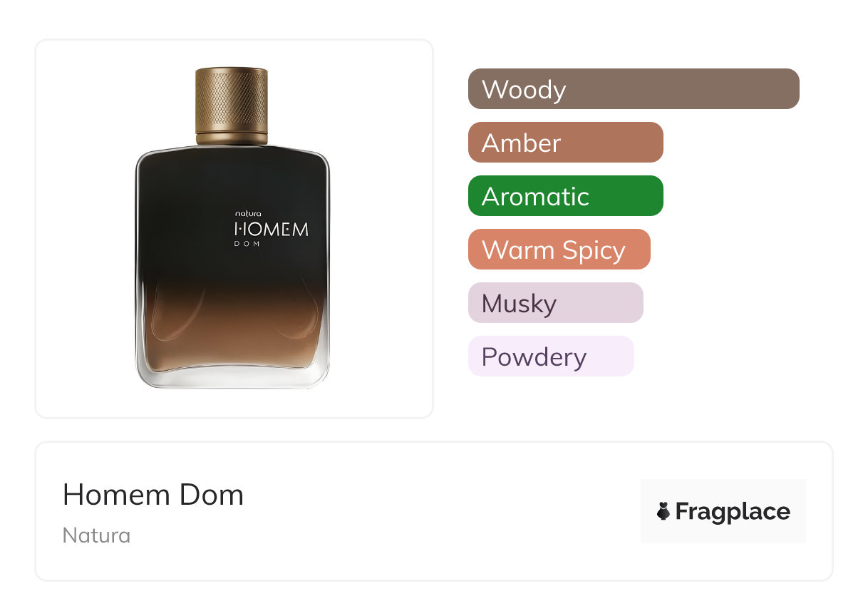Select the Amber accord bar
Screen dimensions: 868x616
tap(566, 143)
